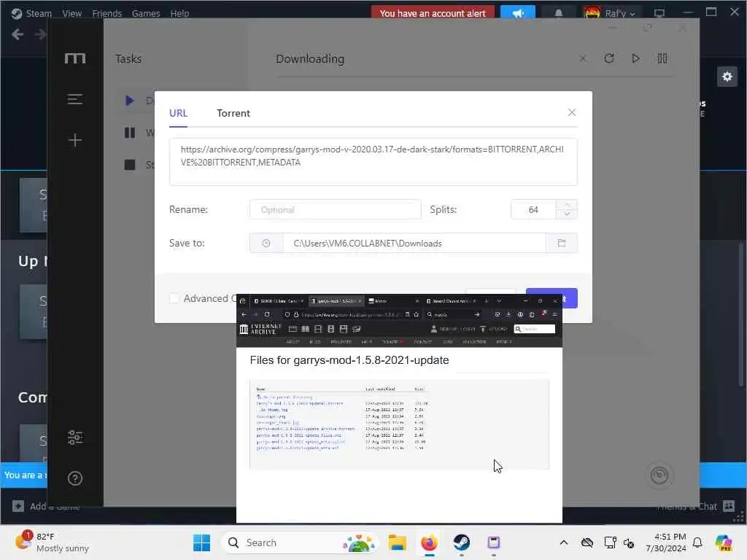Click the 'You have an account alert' banner
Viewport: 747px width, 560px height.
coord(433,13)
